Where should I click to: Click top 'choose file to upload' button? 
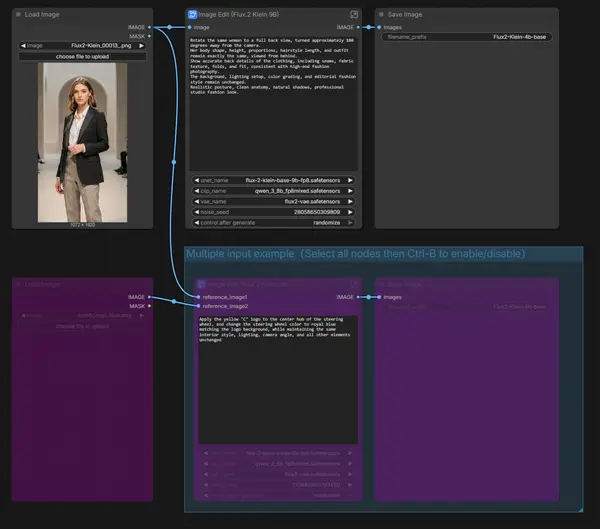pos(82,56)
